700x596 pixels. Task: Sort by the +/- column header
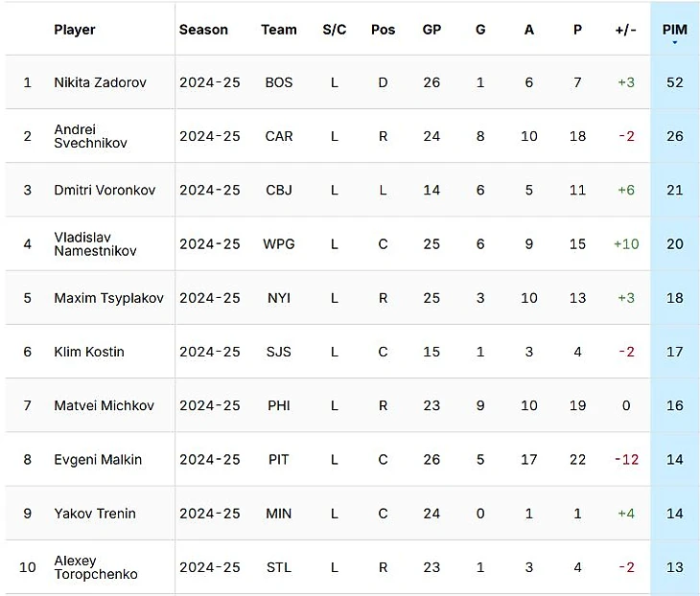626,30
